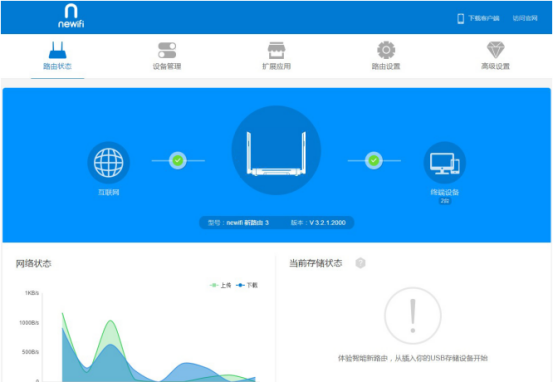Open the 高级设置 tab
The image size is (554, 383).
(495, 66)
